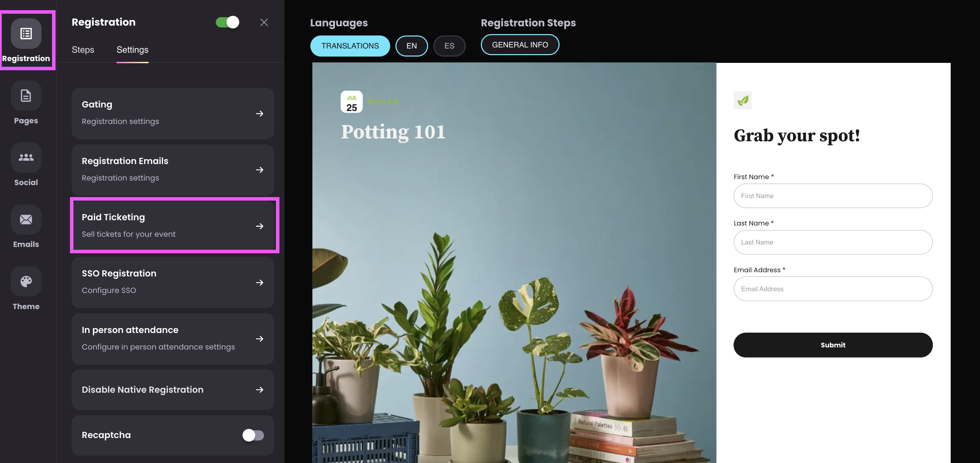Open the Pages sidebar icon

pyautogui.click(x=26, y=96)
